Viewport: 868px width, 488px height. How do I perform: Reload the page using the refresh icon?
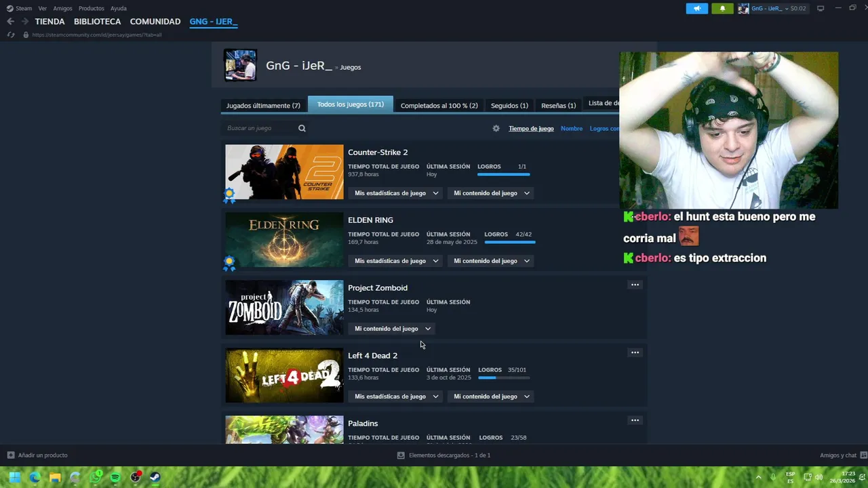(10, 35)
